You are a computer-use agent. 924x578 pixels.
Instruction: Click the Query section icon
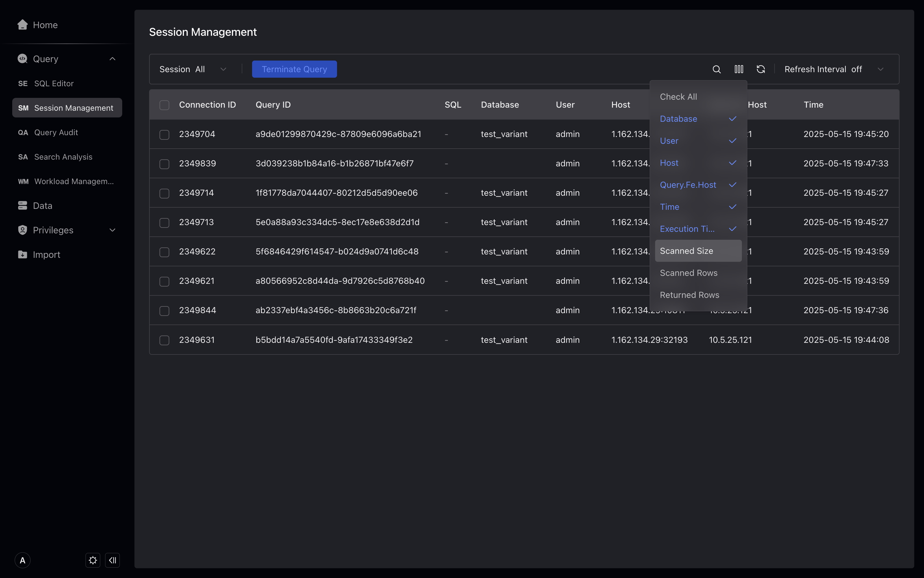(23, 58)
